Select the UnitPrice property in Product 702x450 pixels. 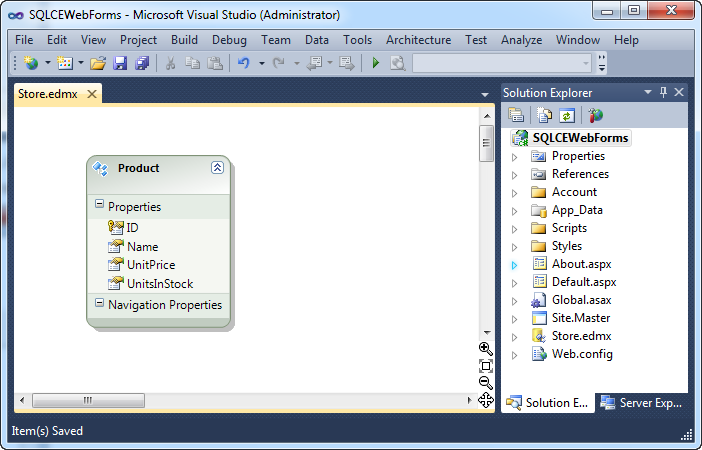151,265
